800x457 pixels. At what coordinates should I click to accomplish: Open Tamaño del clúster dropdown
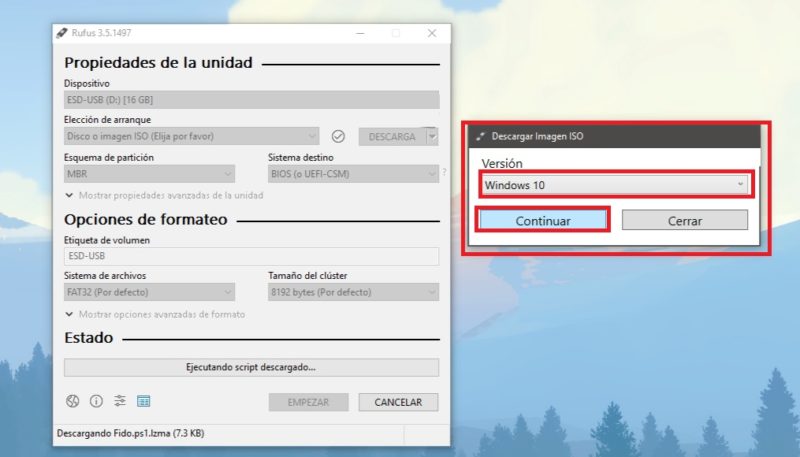[353, 292]
